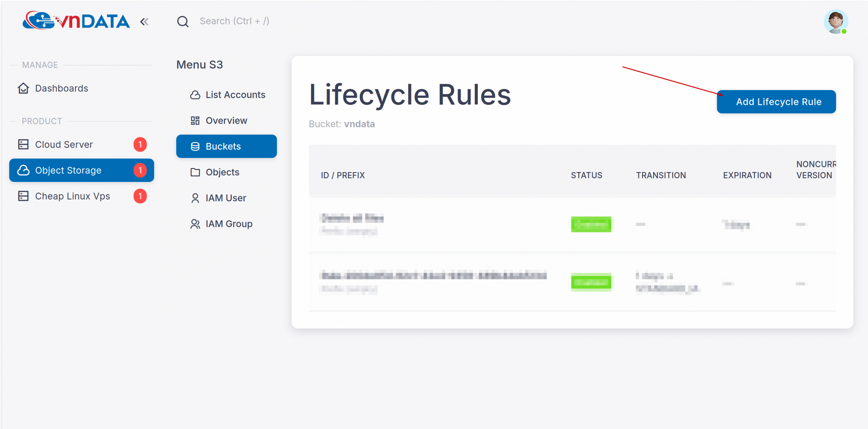Switch to the Overview section in Menu S3
This screenshot has height=429, width=868.
[x=226, y=120]
